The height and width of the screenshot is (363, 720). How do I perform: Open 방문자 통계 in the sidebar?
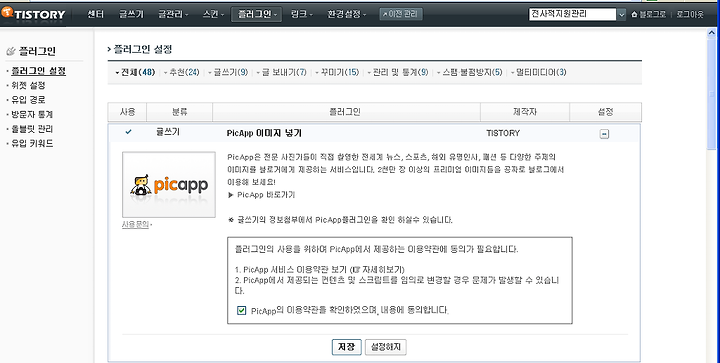pos(32,114)
